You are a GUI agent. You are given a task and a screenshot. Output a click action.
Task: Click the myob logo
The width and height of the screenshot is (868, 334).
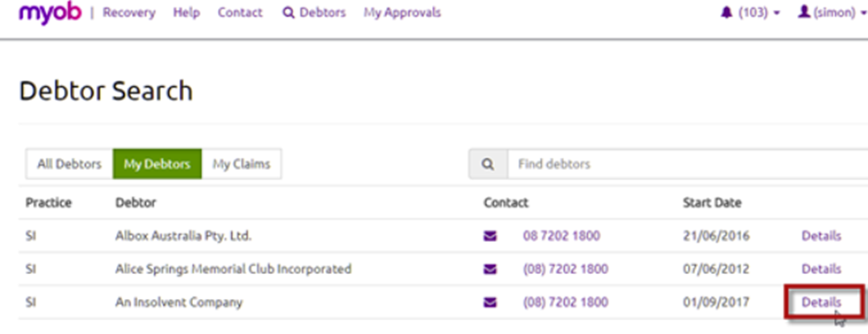click(50, 13)
